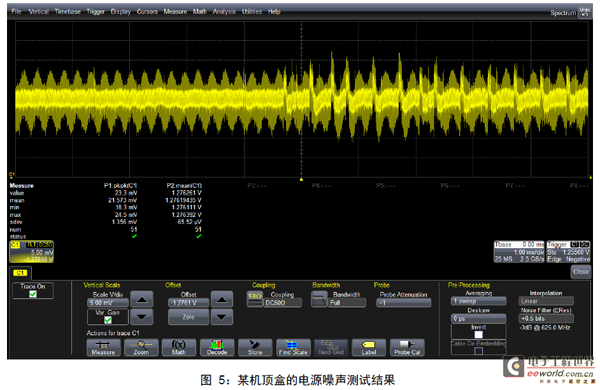Open the Coupling DC50Ω dropdown
This screenshot has height=390, width=600.
click(x=282, y=303)
